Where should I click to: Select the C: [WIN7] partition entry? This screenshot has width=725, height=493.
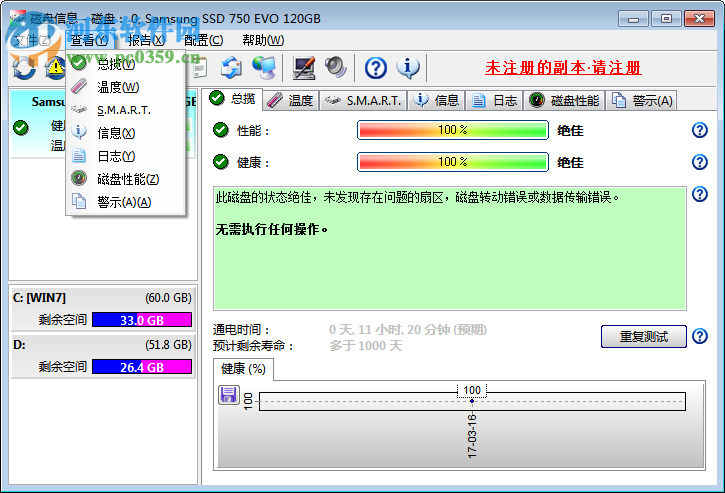[102, 308]
